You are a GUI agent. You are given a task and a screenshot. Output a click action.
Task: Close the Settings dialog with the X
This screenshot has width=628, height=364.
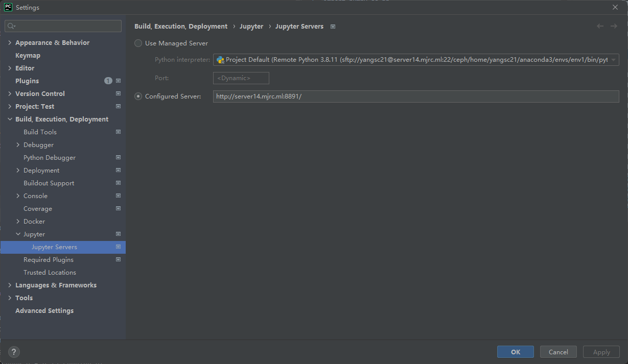[615, 7]
